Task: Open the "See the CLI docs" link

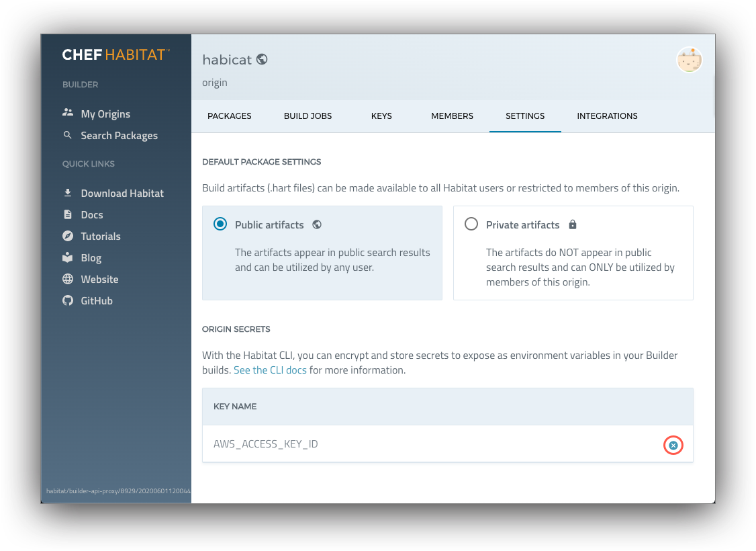Action: coord(270,370)
